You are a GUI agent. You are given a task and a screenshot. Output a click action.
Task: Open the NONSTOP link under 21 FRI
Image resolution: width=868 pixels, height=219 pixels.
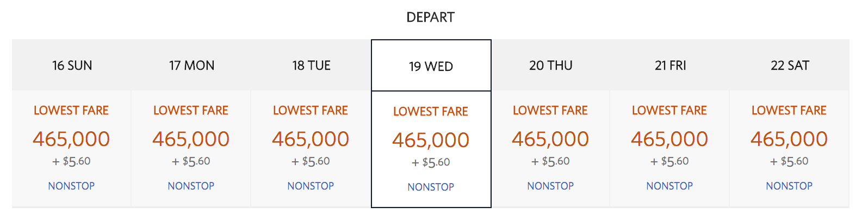[669, 186]
